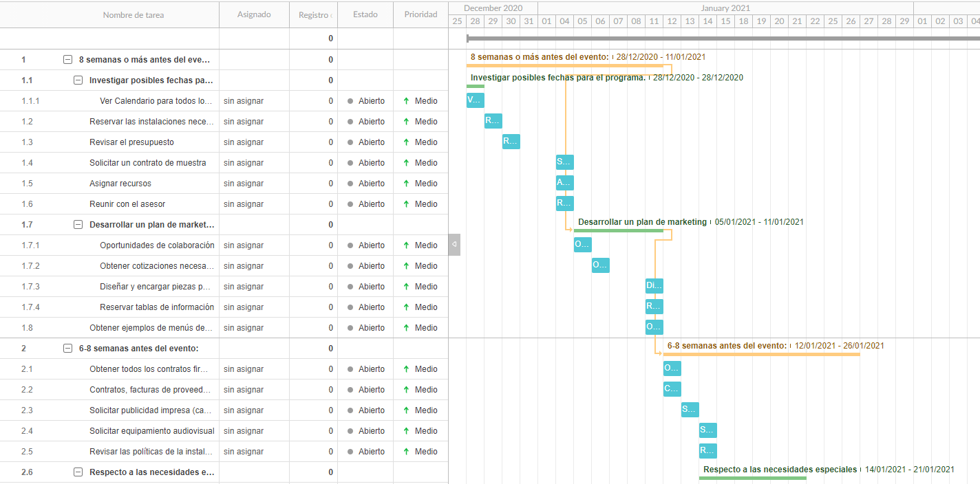Click Gantt bar for 'Obtener todos los contratos'

tap(672, 368)
